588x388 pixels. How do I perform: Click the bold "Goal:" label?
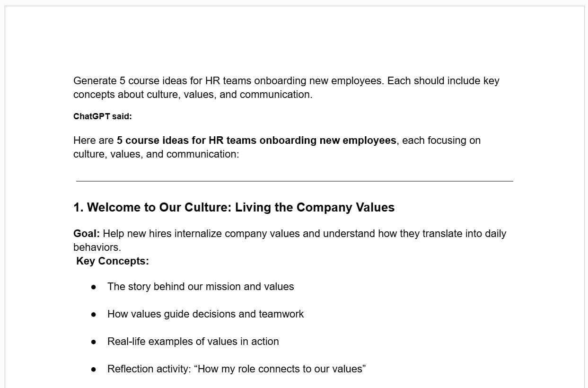[87, 234]
